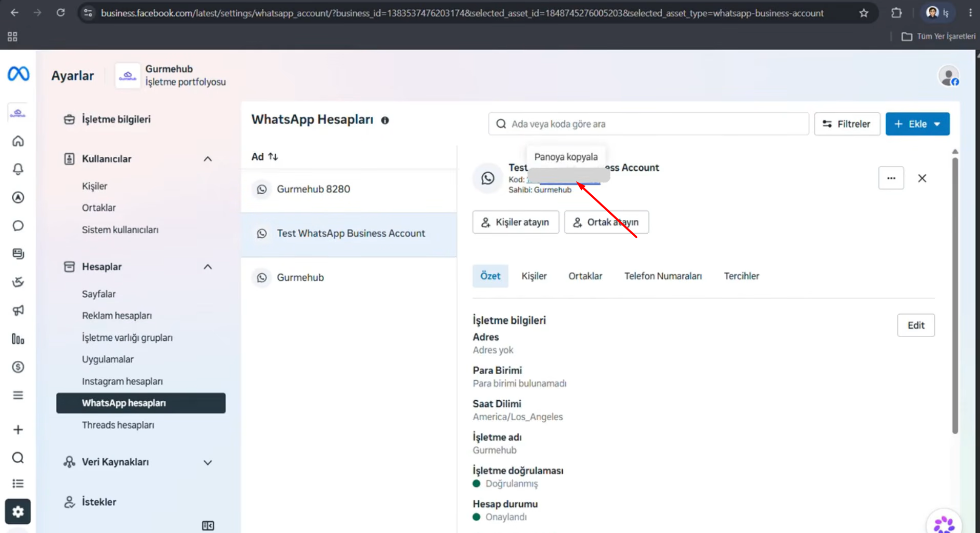The height and width of the screenshot is (533, 980).
Task: Collapse the Kullanıcılar section
Action: tap(208, 159)
